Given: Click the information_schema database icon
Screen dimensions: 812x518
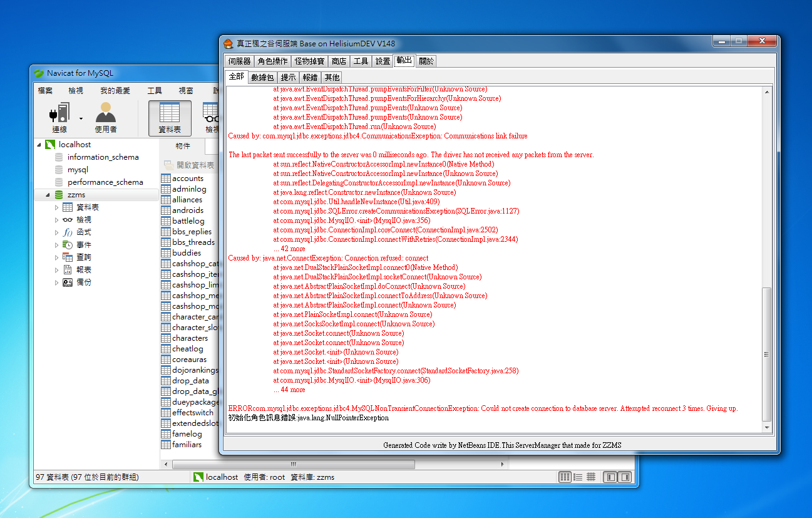Looking at the screenshot, I should click(59, 157).
